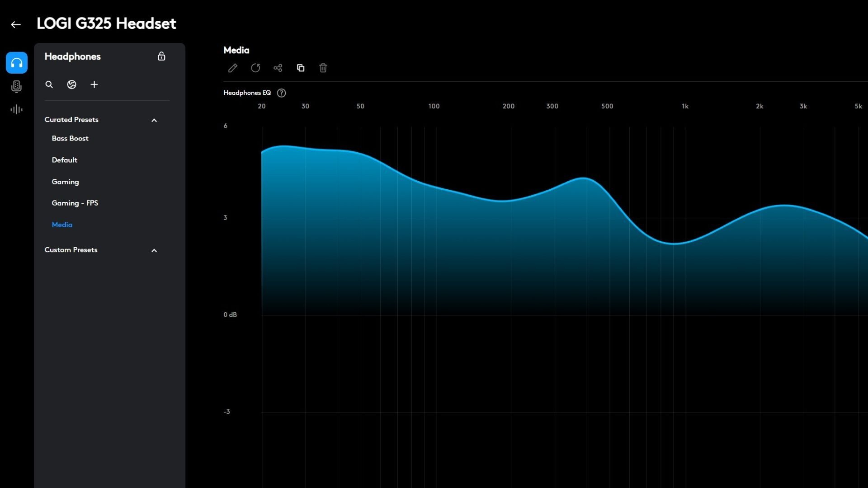Viewport: 868px width, 488px height.
Task: Click the browse community presets globe icon
Action: click(x=71, y=84)
